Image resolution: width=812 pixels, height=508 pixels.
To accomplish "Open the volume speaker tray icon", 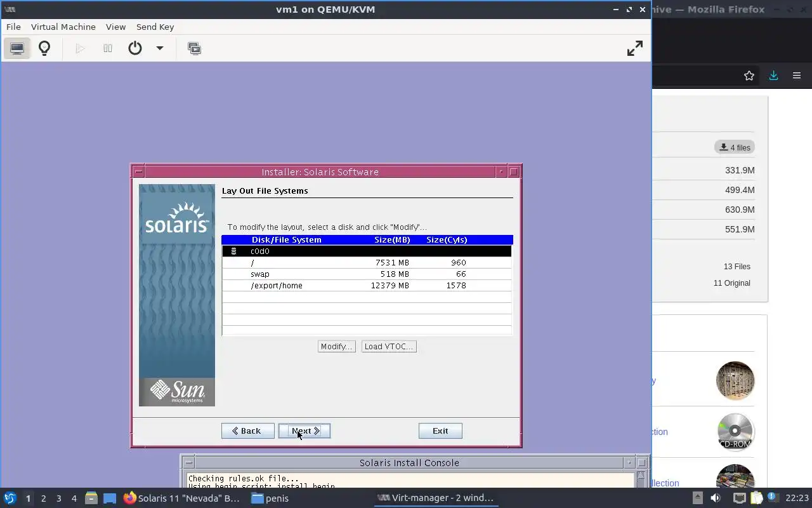I will click(x=716, y=498).
